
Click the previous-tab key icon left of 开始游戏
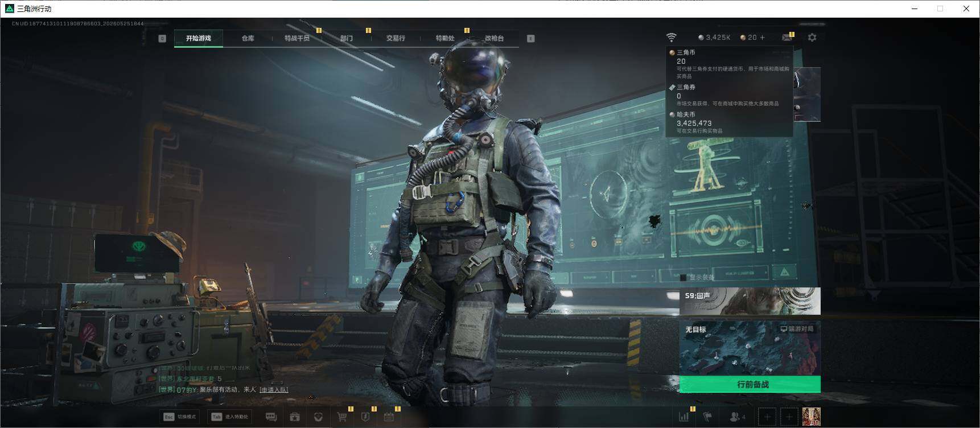[x=162, y=38]
